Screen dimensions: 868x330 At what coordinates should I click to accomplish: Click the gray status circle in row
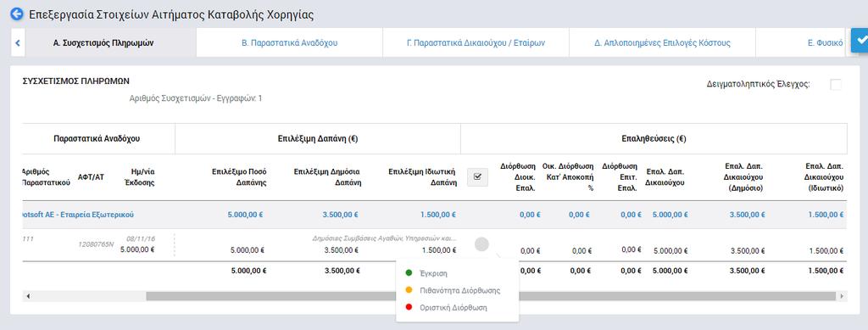coord(481,244)
